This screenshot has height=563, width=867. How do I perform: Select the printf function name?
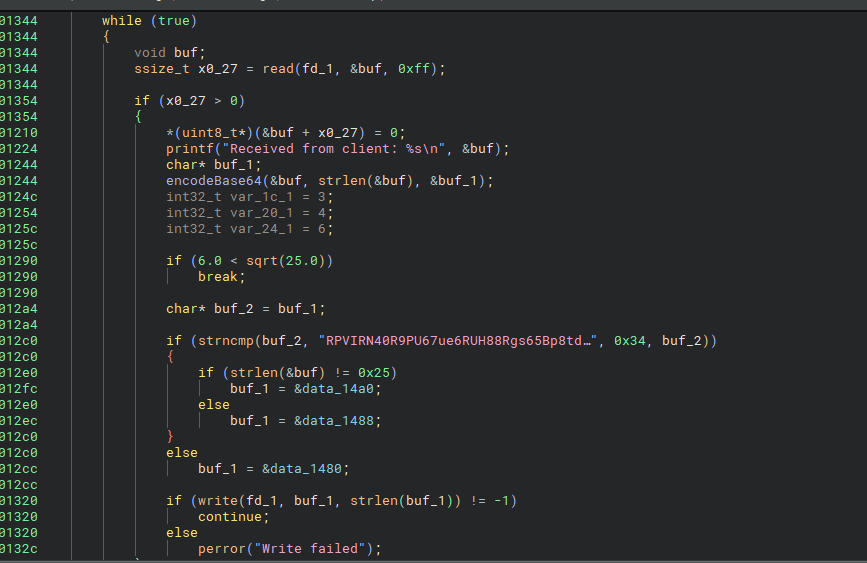click(190, 149)
